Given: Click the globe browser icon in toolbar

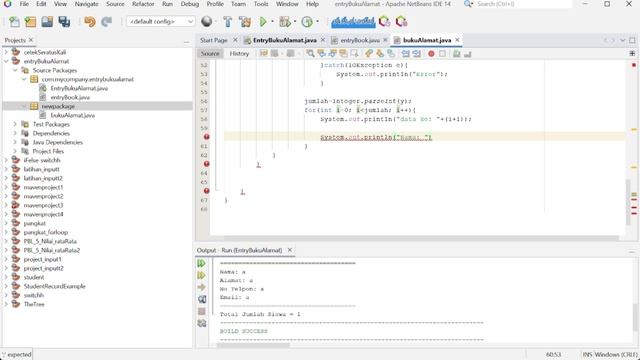Looking at the screenshot, I should point(207,21).
